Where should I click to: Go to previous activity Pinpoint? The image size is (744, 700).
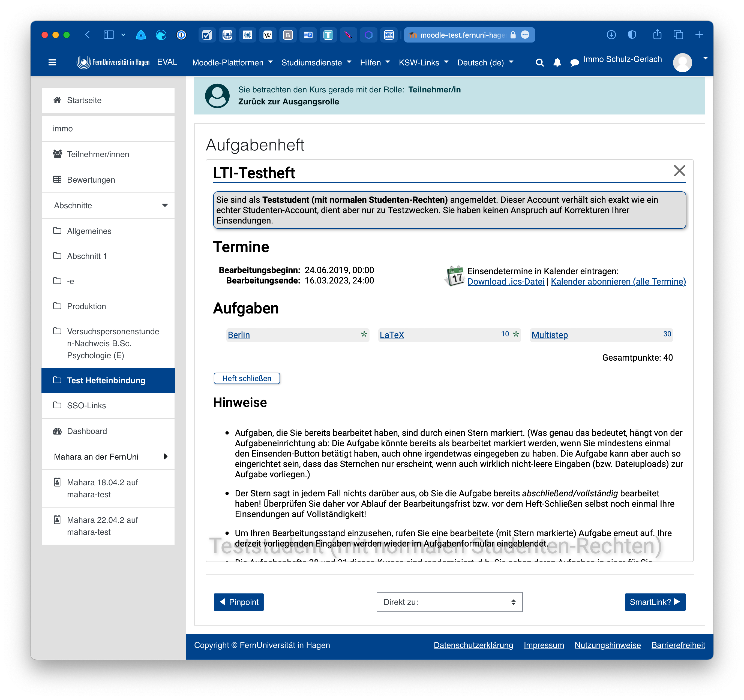tap(239, 602)
